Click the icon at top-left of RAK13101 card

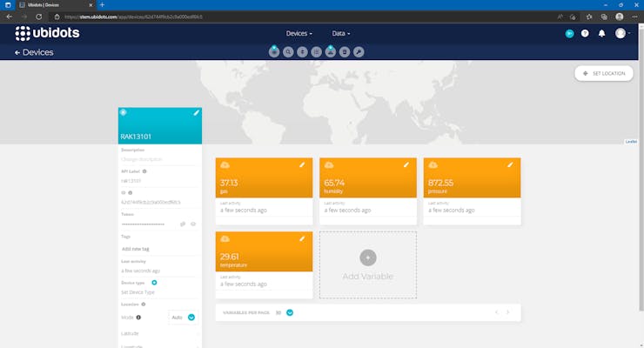coord(124,112)
